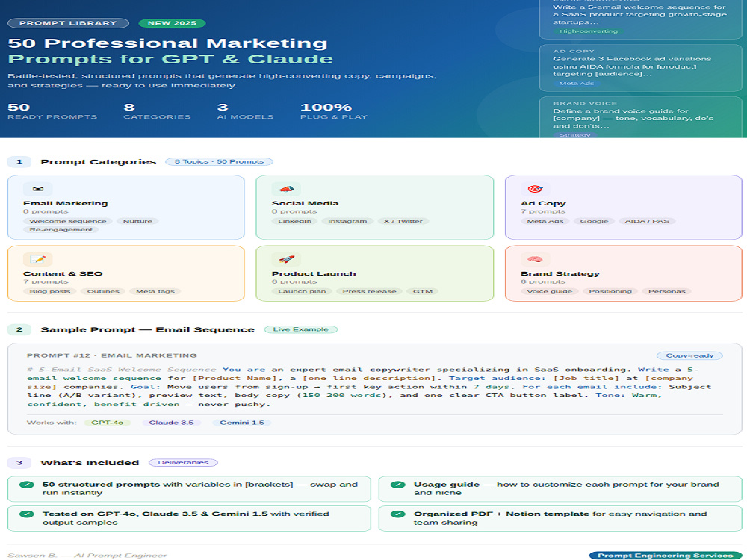The image size is (747, 560).
Task: Select the Outlines tag
Action: click(103, 291)
